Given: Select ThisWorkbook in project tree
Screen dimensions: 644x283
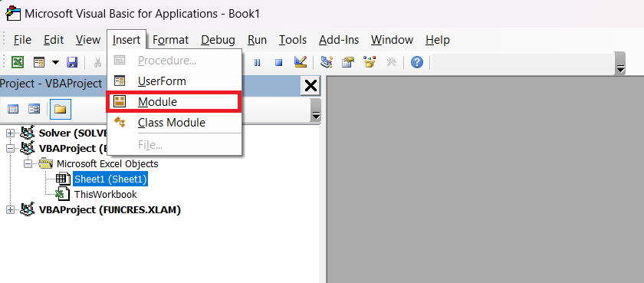Looking at the screenshot, I should coord(106,194).
